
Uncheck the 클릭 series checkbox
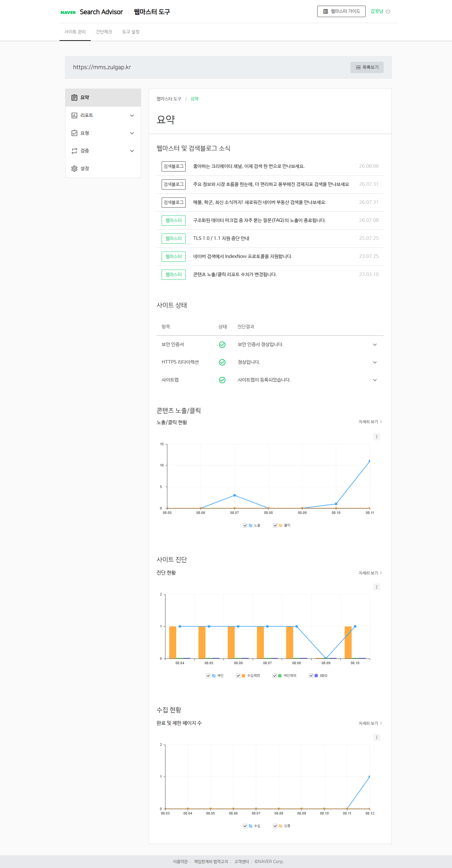coord(275,525)
